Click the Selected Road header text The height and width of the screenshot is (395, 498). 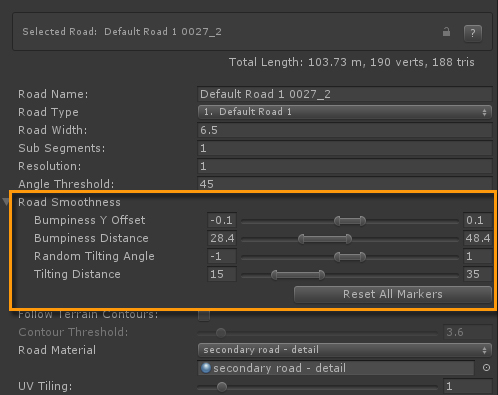[122, 32]
